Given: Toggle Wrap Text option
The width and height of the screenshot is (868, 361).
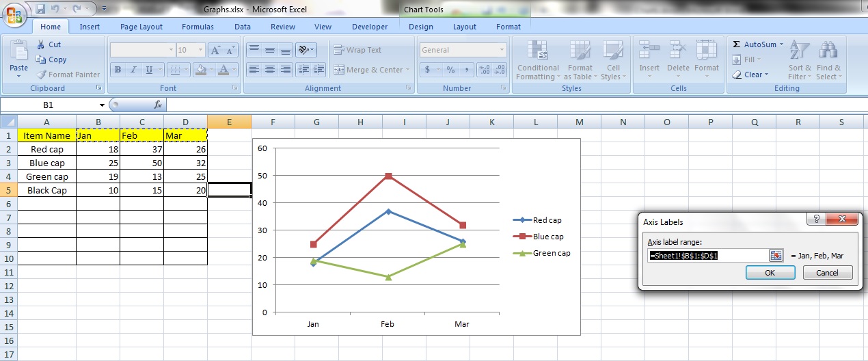Looking at the screenshot, I should click(x=357, y=50).
